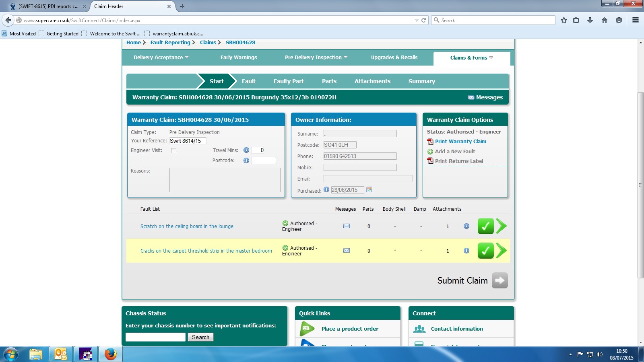Expand the Pre Delivery Inspection menu
644x362 pixels.
coord(316,58)
